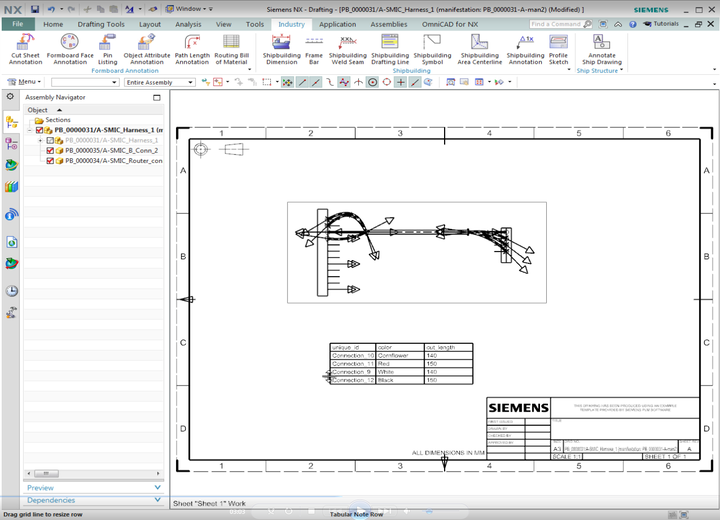Switch to the Home tab
This screenshot has width=720, height=520.
(53, 24)
